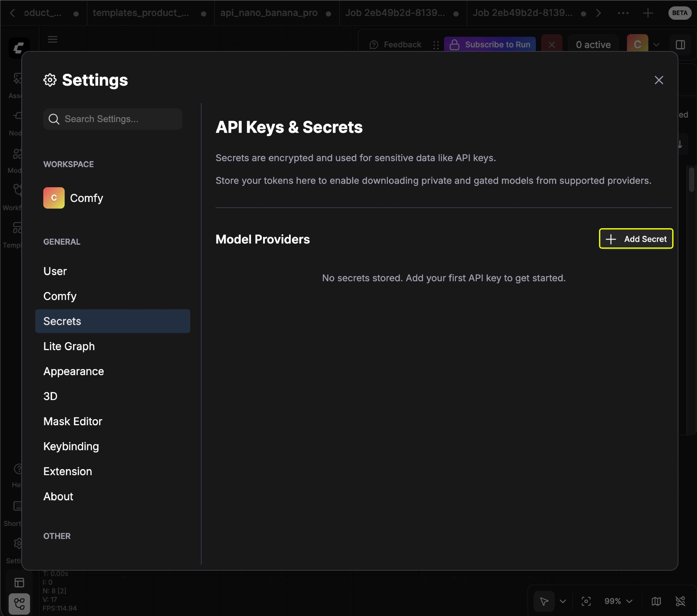Click the Add Secret button
Image resolution: width=697 pixels, height=616 pixels.
[x=636, y=239]
